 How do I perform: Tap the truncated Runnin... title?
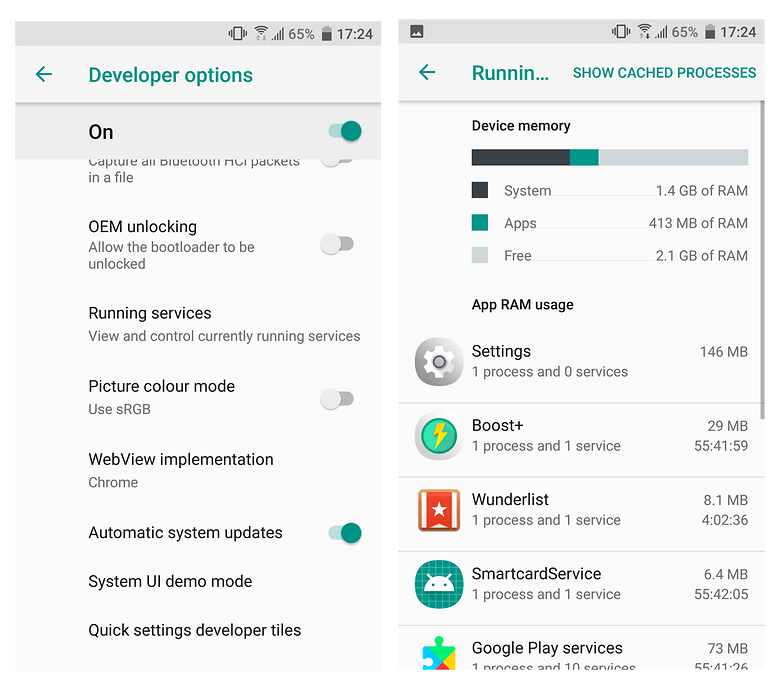point(510,73)
